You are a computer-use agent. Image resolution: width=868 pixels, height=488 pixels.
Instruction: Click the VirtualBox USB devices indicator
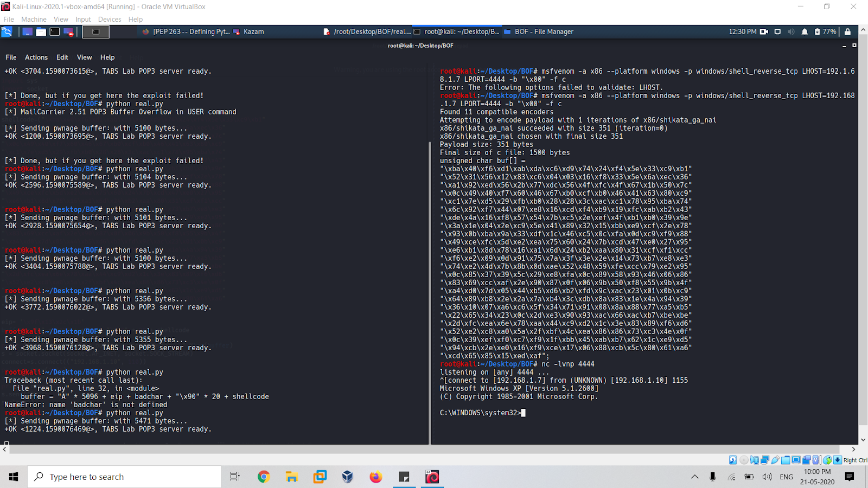[x=775, y=460]
